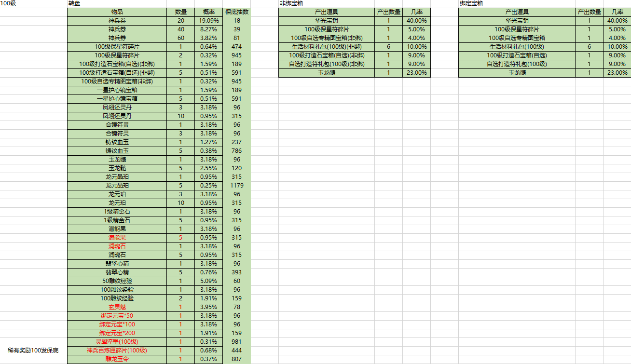Select 40.00% in the 绑定宝箱 table
Screen dimensions: 631x364
(617, 21)
